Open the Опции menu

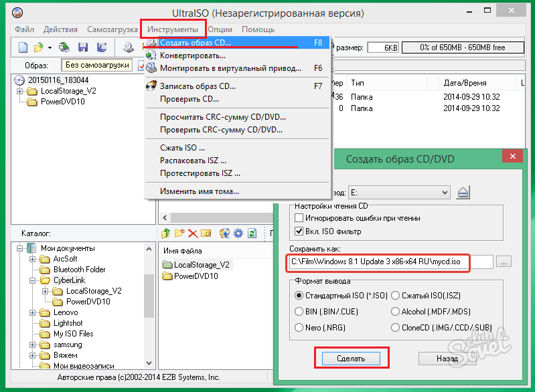point(220,29)
